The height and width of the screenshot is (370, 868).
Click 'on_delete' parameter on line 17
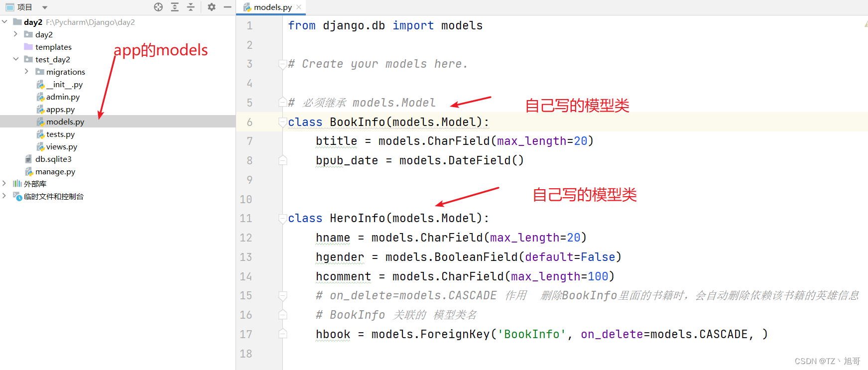pos(612,334)
